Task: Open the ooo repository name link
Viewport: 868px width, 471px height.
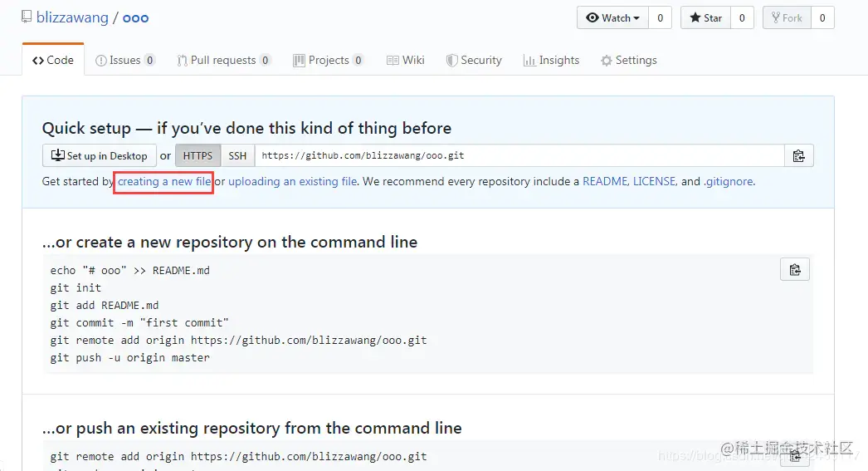Action: coord(135,17)
